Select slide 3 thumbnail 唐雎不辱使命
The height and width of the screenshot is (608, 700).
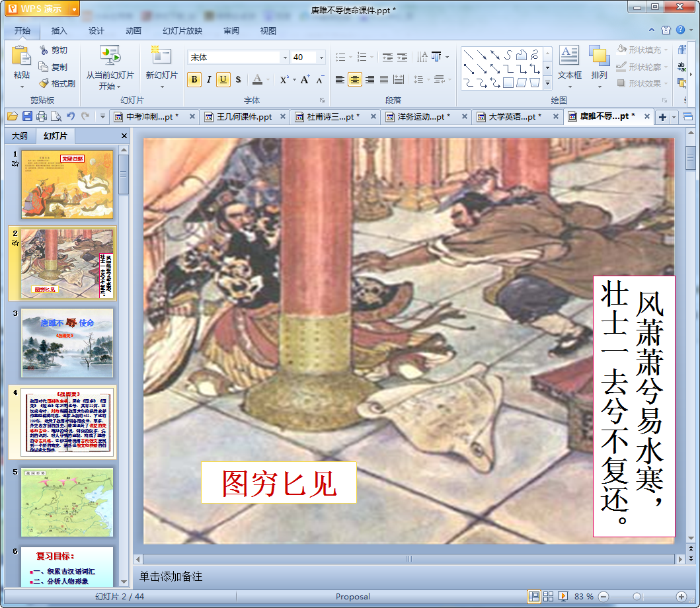(x=67, y=343)
